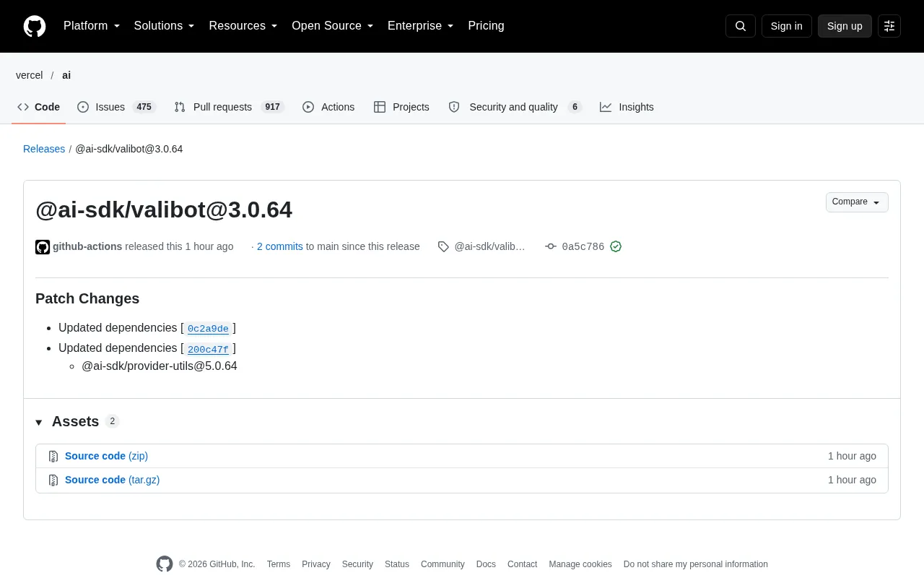924x578 pixels.
Task: Switch to the Code tab
Action: click(38, 107)
